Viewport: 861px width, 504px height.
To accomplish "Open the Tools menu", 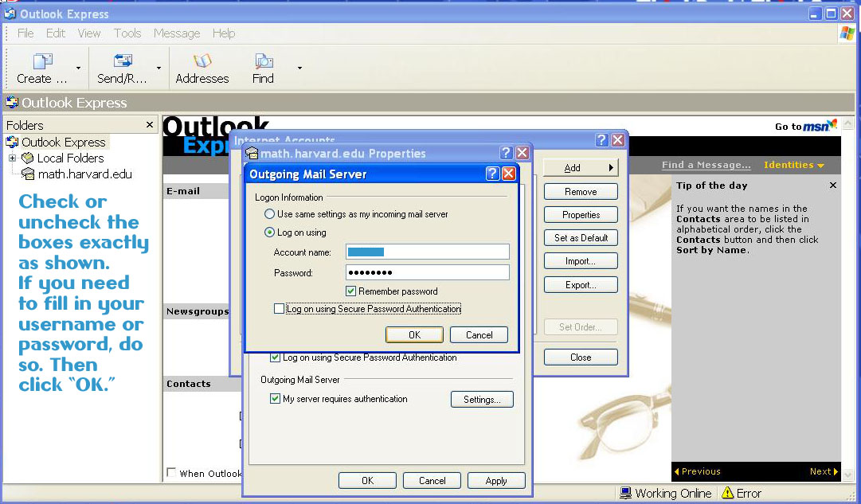I will pyautogui.click(x=127, y=33).
